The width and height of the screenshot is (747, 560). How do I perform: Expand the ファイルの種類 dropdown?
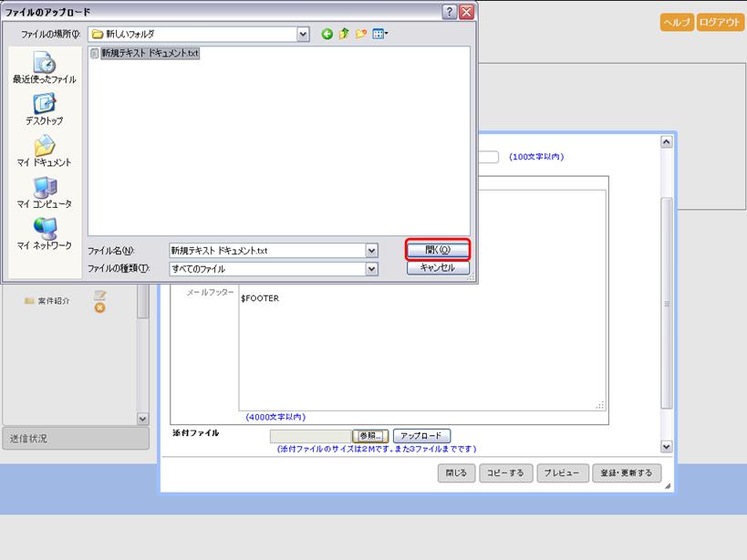371,269
